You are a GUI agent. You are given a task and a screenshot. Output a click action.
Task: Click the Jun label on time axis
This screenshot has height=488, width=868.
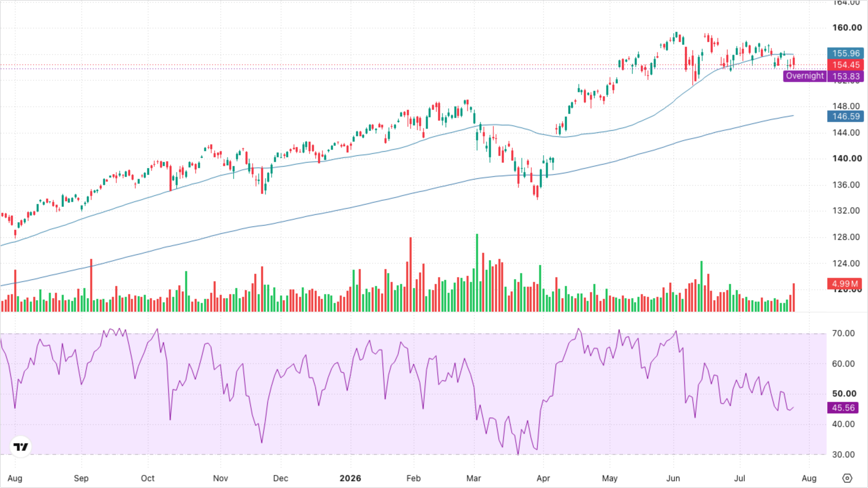(673, 478)
